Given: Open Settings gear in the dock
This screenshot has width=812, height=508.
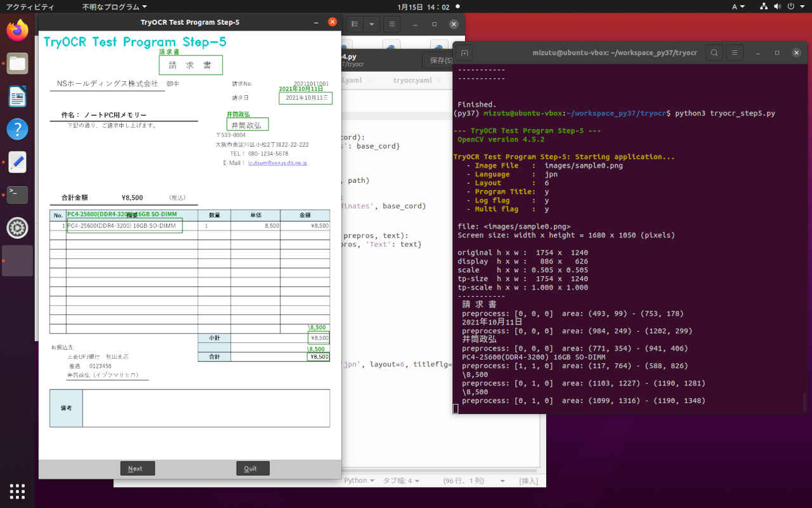Looking at the screenshot, I should pos(17,227).
